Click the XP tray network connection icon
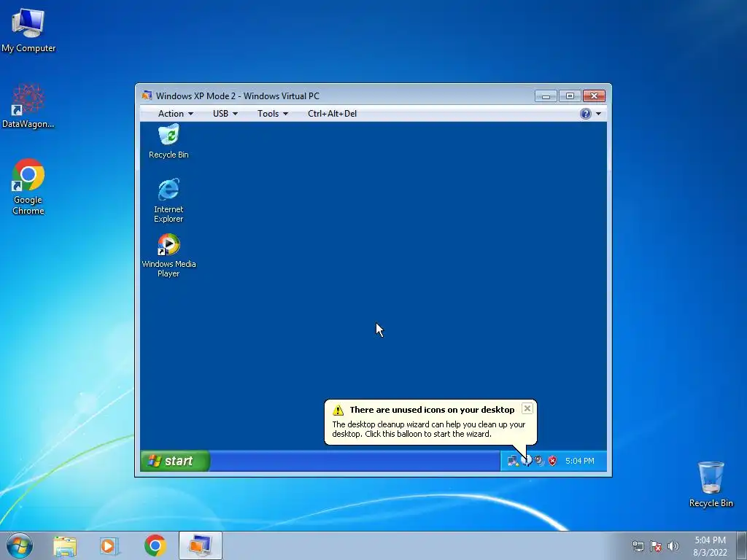This screenshot has width=747, height=560. tap(513, 461)
